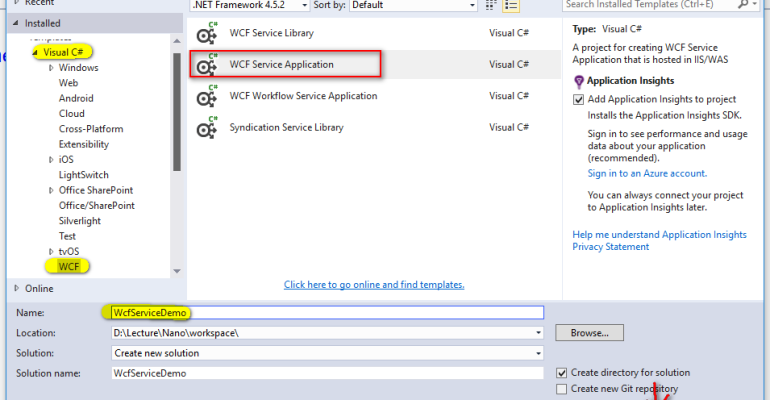
Task: Select WCF Workflow Service Application name text
Action: pos(303,96)
